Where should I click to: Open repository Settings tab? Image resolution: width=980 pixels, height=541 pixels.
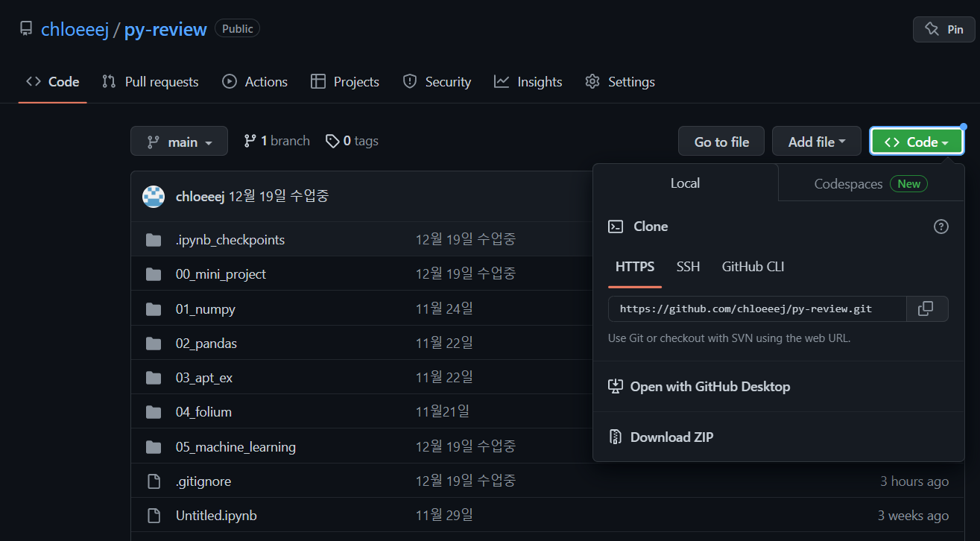click(x=620, y=82)
